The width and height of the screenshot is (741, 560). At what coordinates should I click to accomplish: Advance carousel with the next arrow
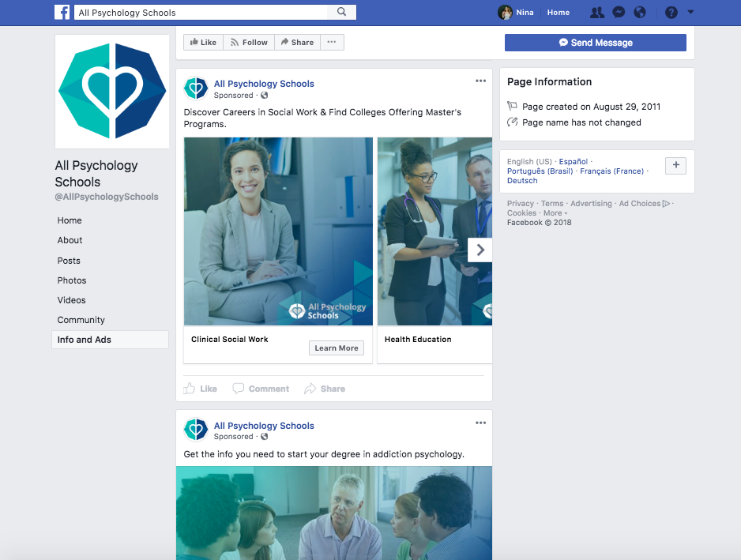click(x=480, y=250)
